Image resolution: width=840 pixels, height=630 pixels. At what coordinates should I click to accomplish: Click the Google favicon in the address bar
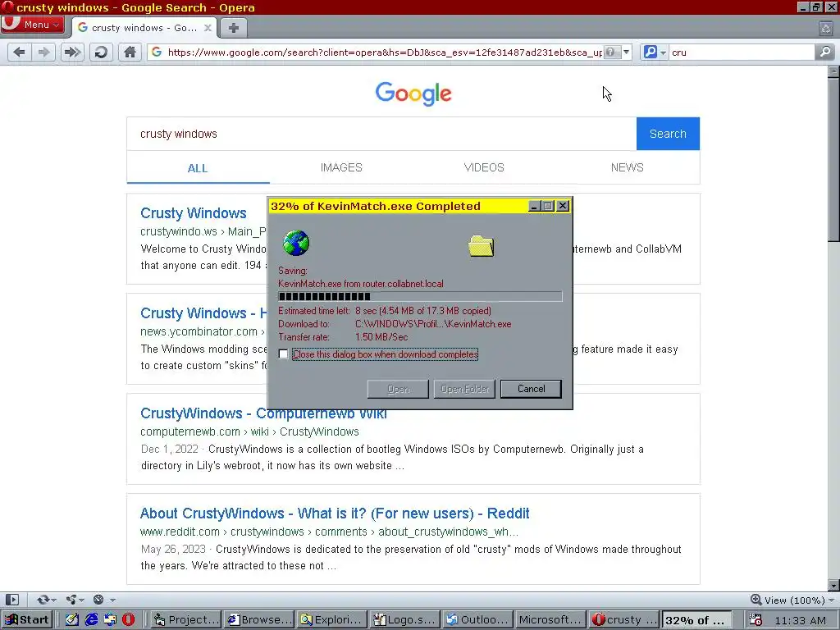[157, 52]
